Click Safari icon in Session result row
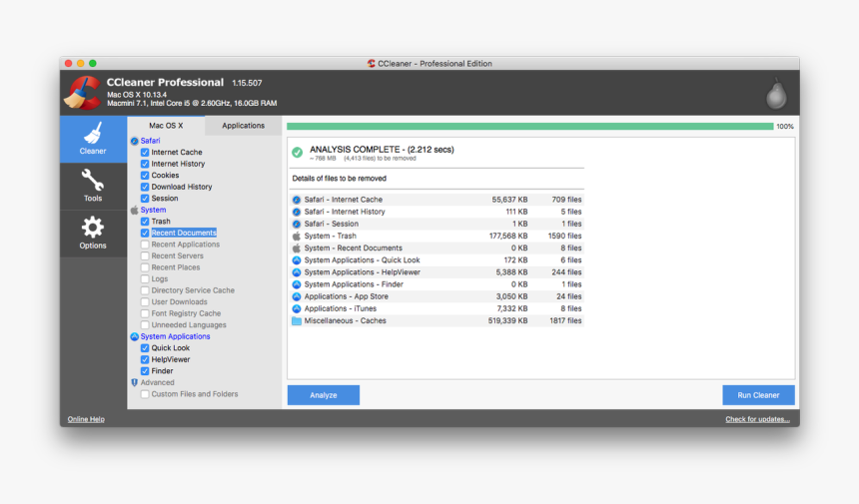Viewport: 859px width, 504px height. (x=297, y=224)
